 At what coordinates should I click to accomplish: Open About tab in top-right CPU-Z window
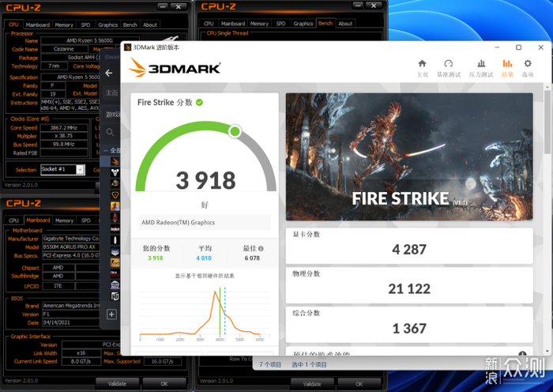click(x=345, y=23)
